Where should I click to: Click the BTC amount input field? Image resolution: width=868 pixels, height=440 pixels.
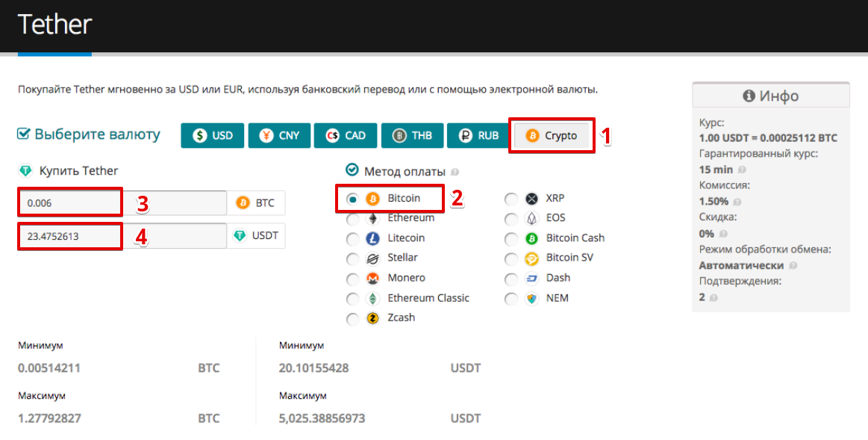point(122,203)
